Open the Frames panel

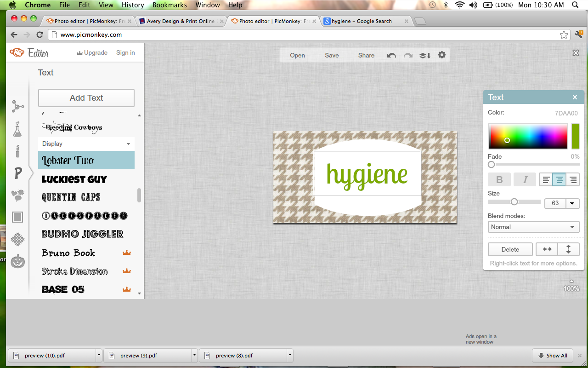pyautogui.click(x=17, y=217)
